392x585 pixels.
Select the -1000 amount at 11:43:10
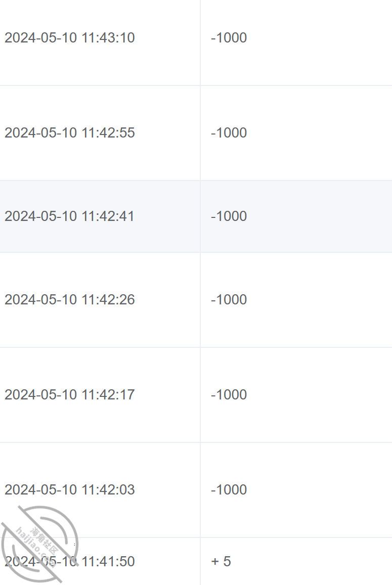tap(229, 38)
